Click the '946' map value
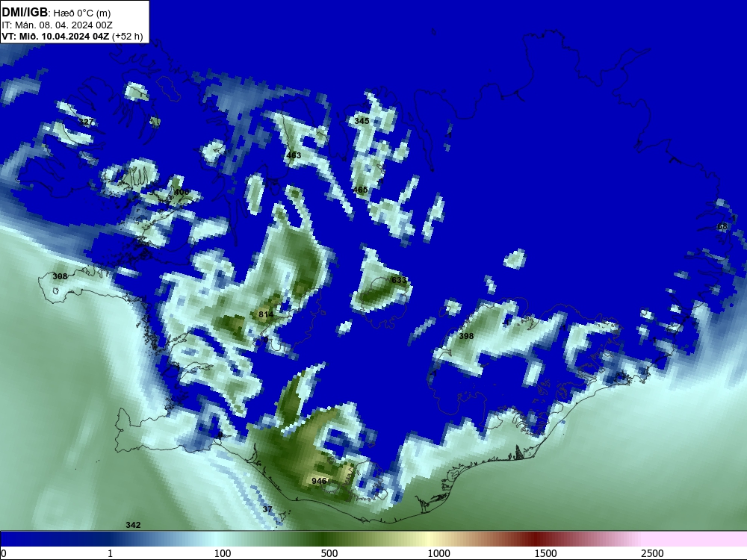This screenshot has width=747, height=560. pos(319,481)
